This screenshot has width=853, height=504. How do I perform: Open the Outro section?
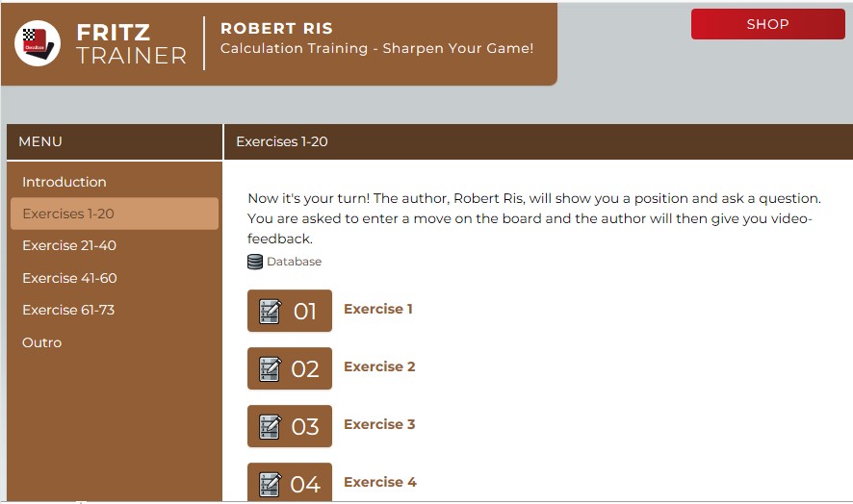click(x=42, y=342)
